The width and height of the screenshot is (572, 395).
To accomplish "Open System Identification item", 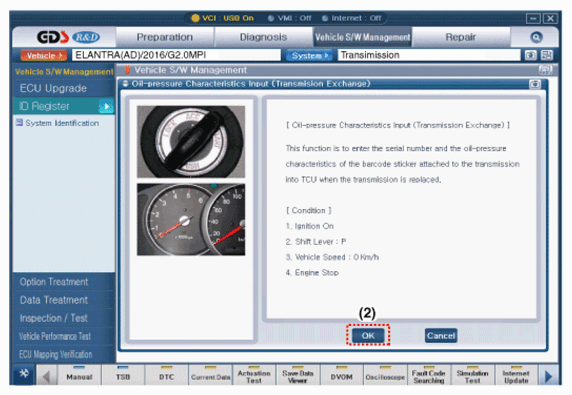I will tap(58, 123).
